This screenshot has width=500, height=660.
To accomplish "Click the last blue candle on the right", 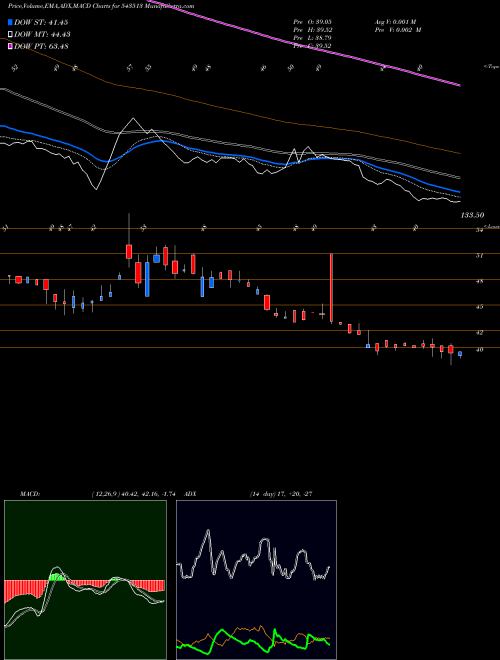I will (x=460, y=354).
